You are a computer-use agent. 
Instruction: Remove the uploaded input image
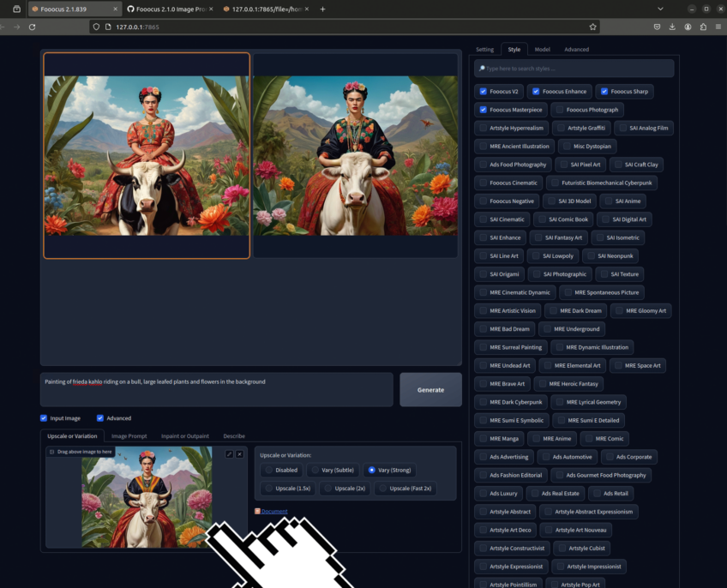[x=240, y=454]
